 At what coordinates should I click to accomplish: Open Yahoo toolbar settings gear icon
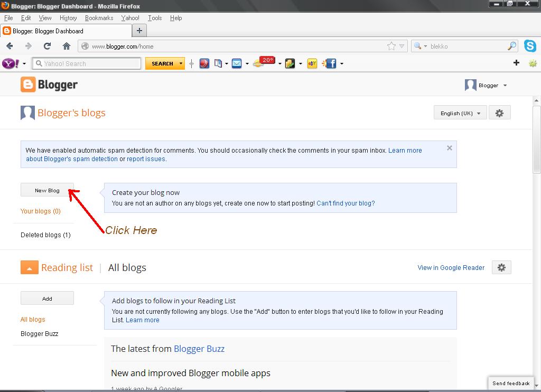(533, 63)
